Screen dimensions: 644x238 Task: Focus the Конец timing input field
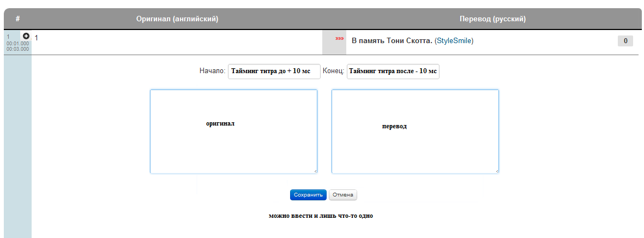coord(393,71)
